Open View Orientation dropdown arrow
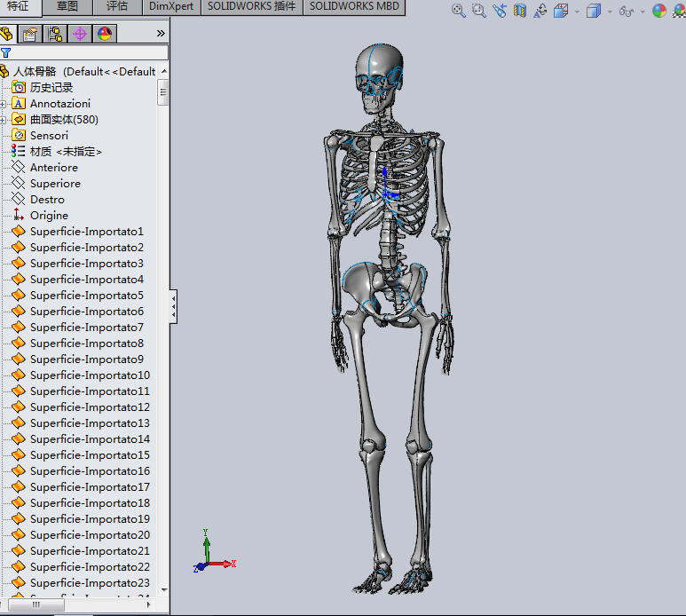 coord(577,12)
